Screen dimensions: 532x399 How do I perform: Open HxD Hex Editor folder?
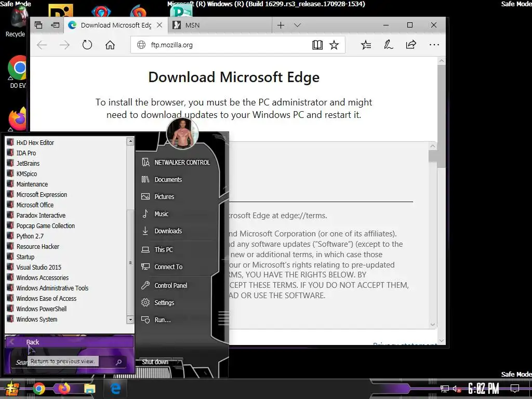[x=35, y=142]
